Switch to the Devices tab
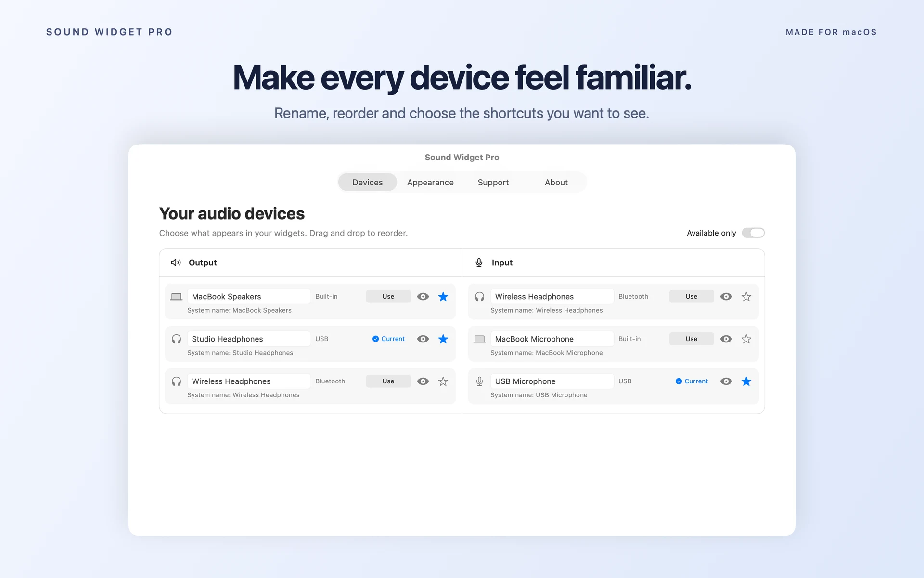924x578 pixels. [x=368, y=183]
